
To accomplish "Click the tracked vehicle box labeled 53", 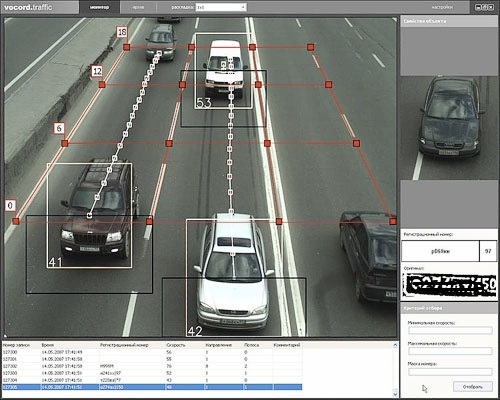I will click(223, 71).
